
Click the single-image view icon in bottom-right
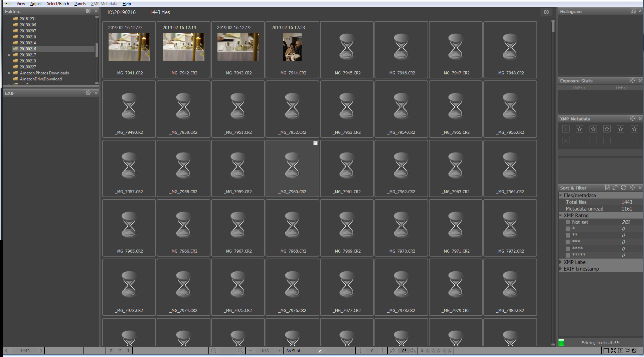point(606,351)
